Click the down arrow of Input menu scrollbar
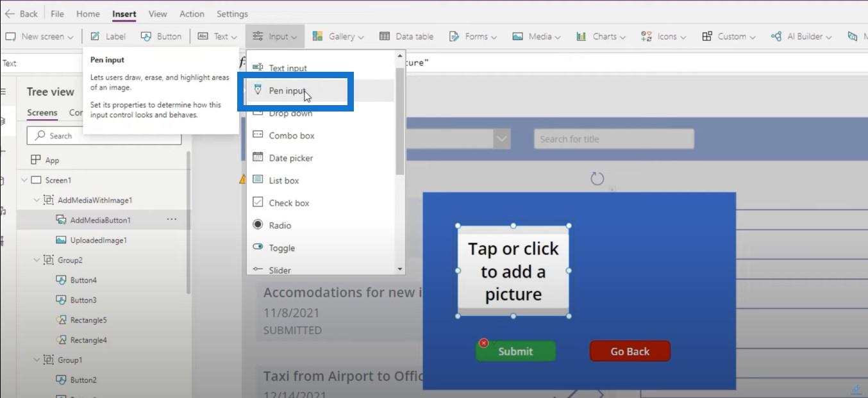Image resolution: width=868 pixels, height=398 pixels. [400, 270]
